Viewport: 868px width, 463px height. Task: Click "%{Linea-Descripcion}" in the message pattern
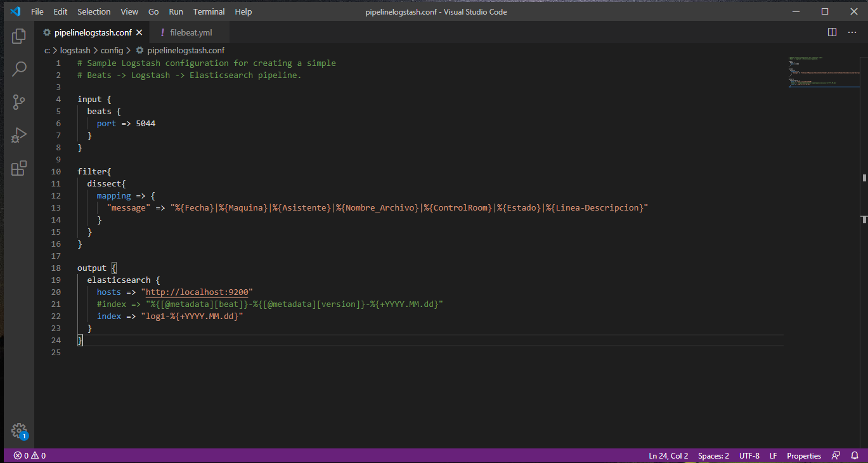coord(595,208)
